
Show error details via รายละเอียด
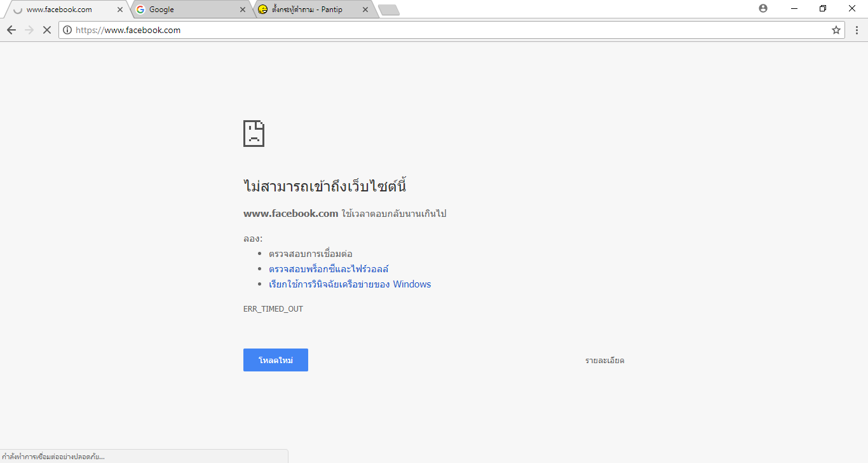(x=605, y=361)
